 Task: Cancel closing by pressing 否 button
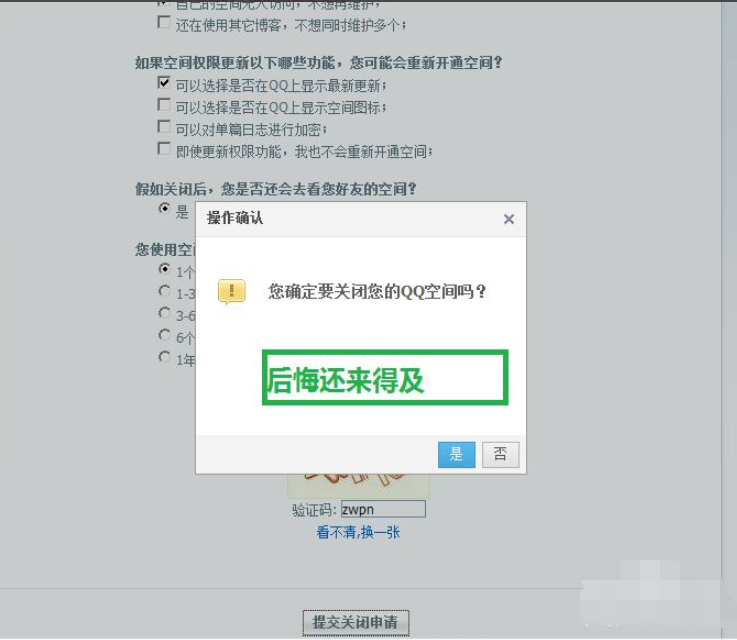click(x=500, y=455)
